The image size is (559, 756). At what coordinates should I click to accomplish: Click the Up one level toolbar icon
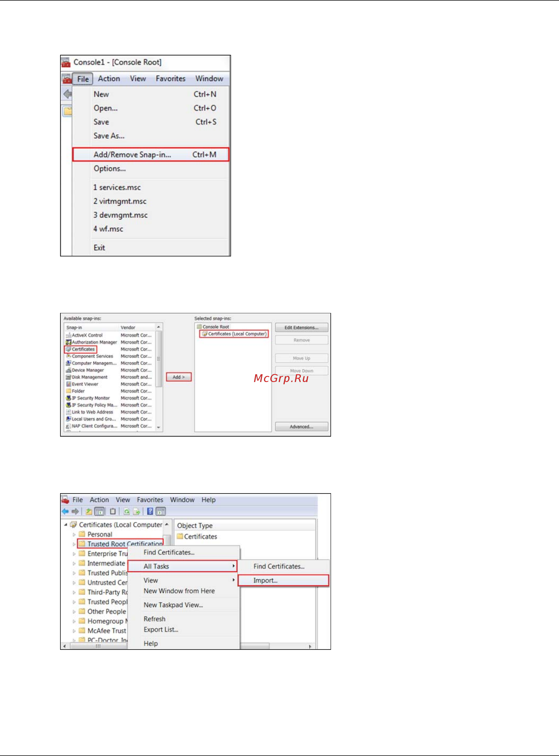[x=89, y=511]
